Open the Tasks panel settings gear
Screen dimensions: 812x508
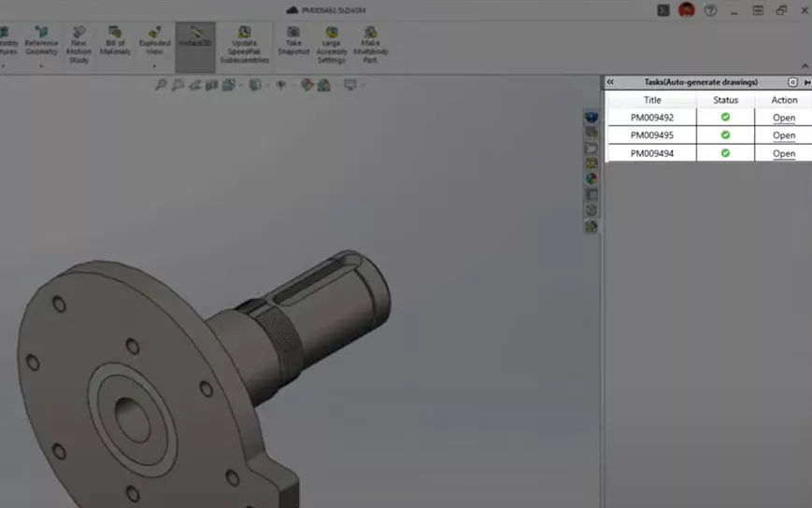pos(793,82)
